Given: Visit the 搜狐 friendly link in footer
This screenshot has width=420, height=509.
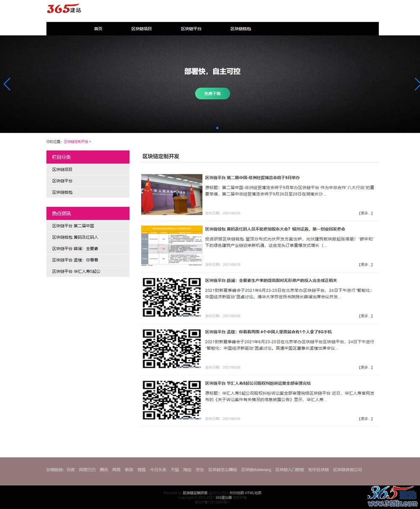Looking at the screenshot, I should 142,469.
